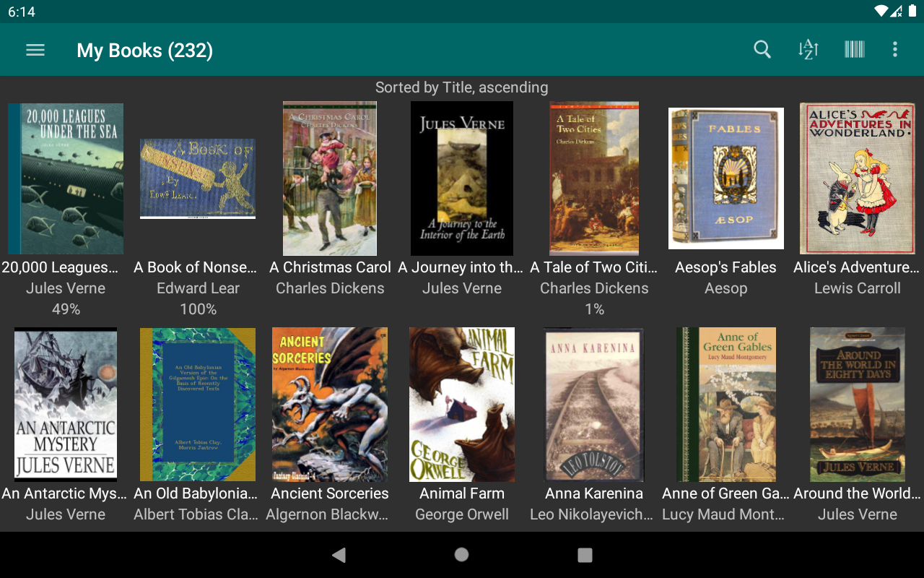Tap the 49% progress label under 20,000 Leagues
This screenshot has width=924, height=578.
pyautogui.click(x=65, y=309)
